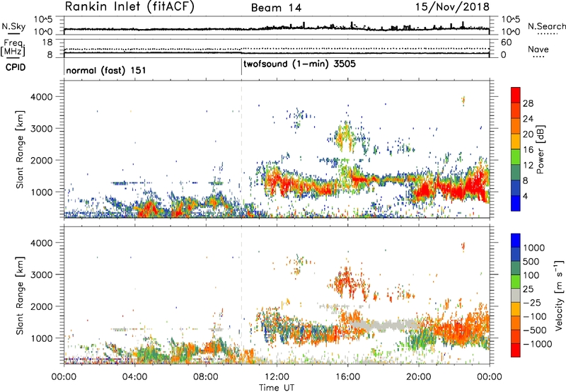
Task: Click the dotted line sample under Nave
Action: tap(538, 57)
